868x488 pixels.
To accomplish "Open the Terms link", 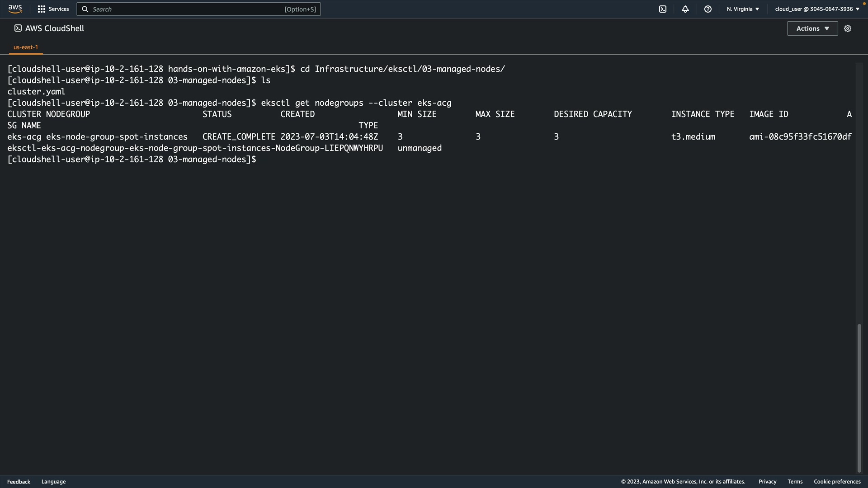I will pos(795,482).
